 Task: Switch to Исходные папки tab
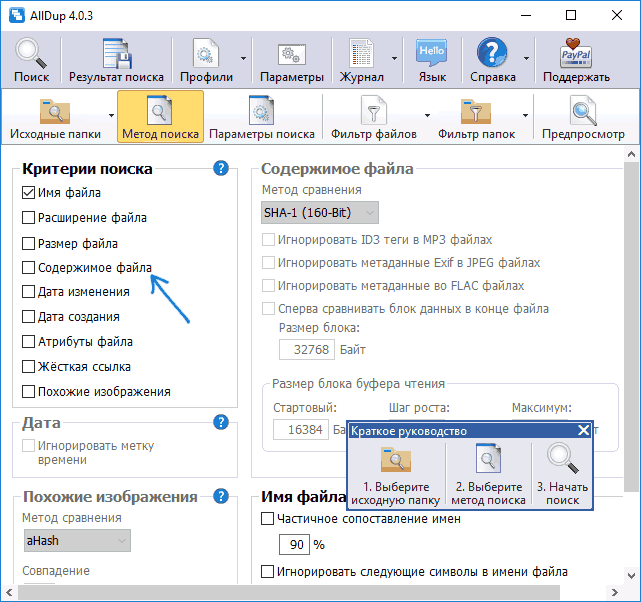point(55,116)
